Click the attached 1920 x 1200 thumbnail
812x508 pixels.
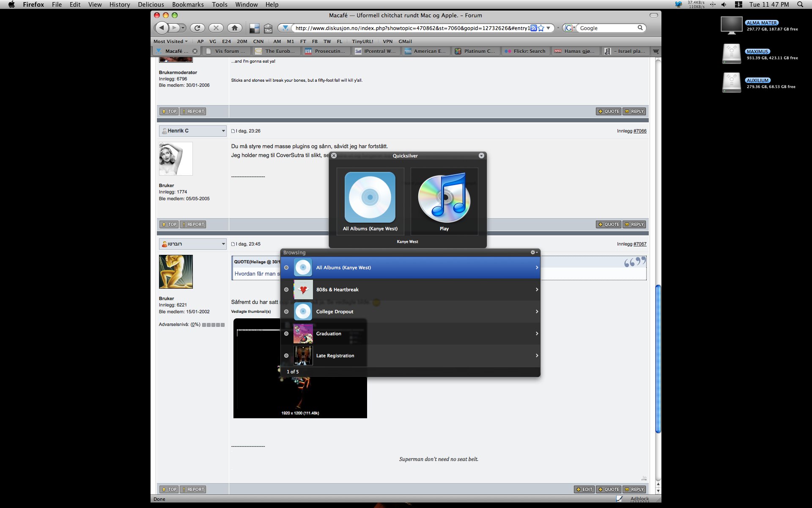[300, 368]
